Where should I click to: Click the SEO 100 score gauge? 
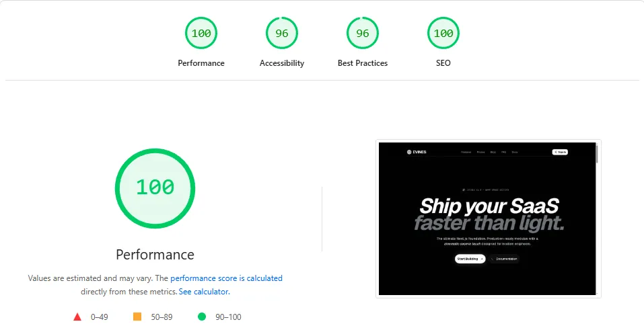tap(443, 33)
